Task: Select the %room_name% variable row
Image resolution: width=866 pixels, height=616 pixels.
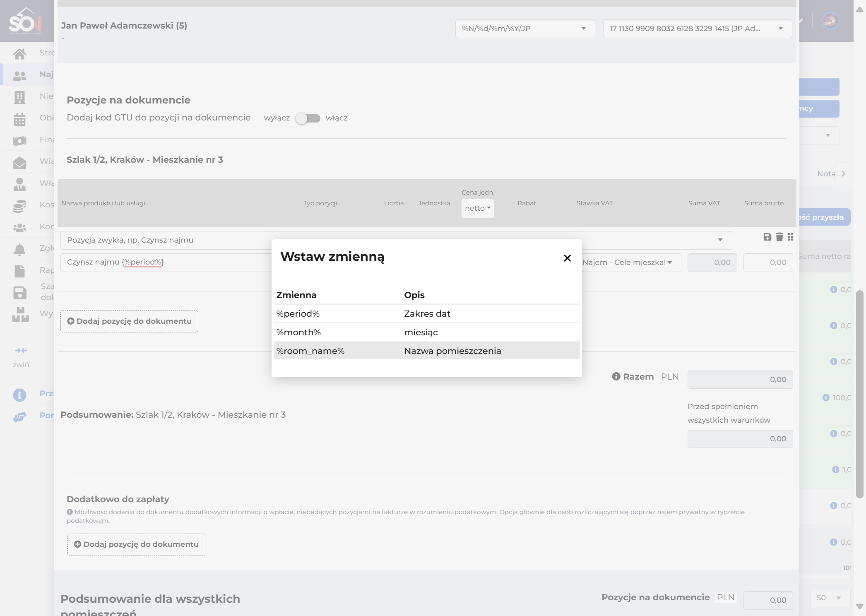Action: click(x=426, y=351)
